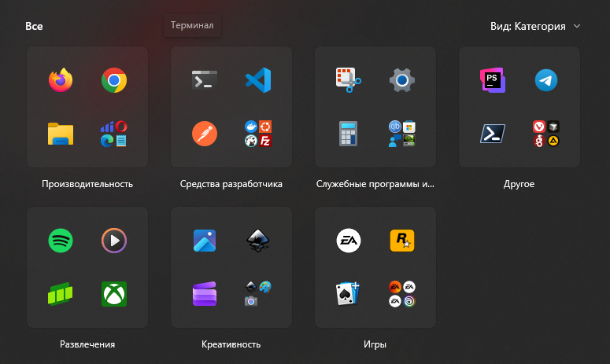Launch Solitaire card game
The width and height of the screenshot is (610, 364).
[349, 294]
